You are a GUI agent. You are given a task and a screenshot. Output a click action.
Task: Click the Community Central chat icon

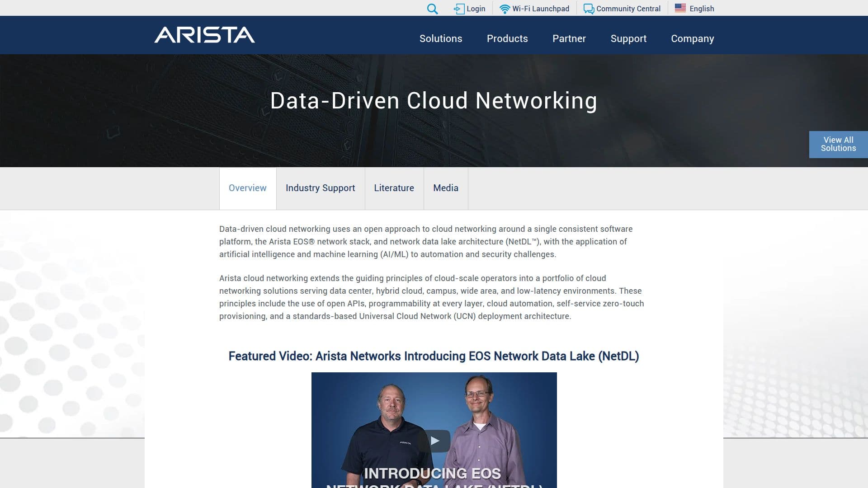coord(589,9)
